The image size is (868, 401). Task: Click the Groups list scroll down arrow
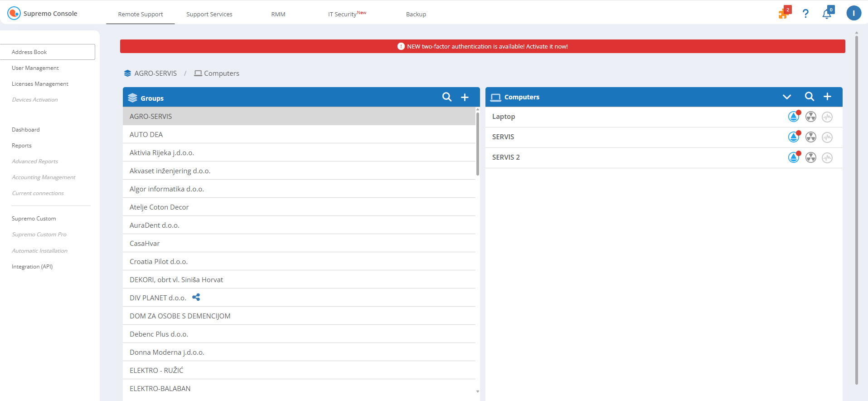point(478,391)
